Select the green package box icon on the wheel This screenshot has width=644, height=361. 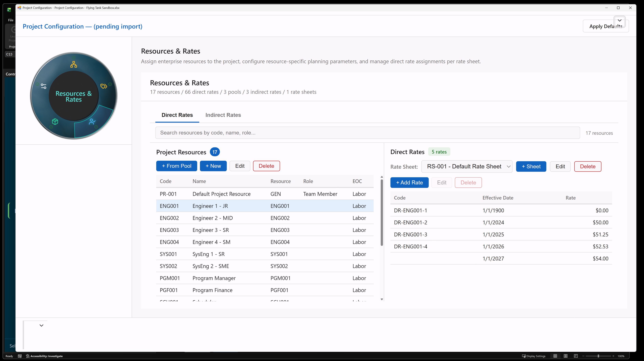click(x=55, y=121)
